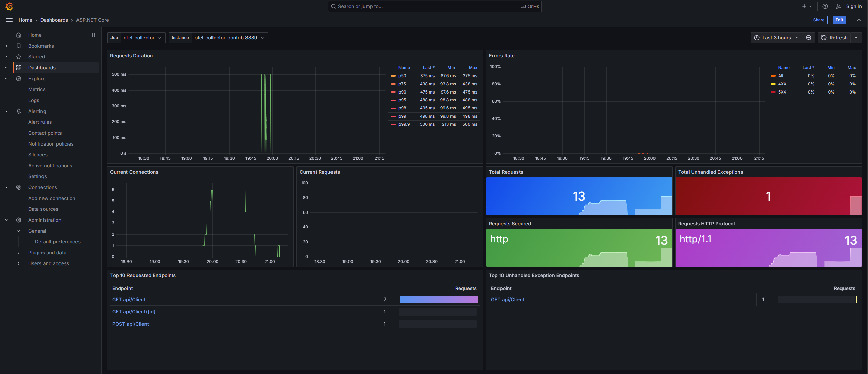Collapse top bar with chevron up icon

859,20
